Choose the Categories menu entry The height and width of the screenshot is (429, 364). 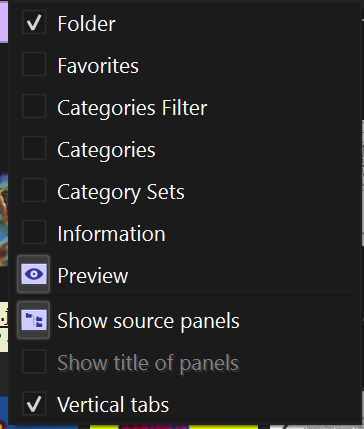tap(106, 150)
